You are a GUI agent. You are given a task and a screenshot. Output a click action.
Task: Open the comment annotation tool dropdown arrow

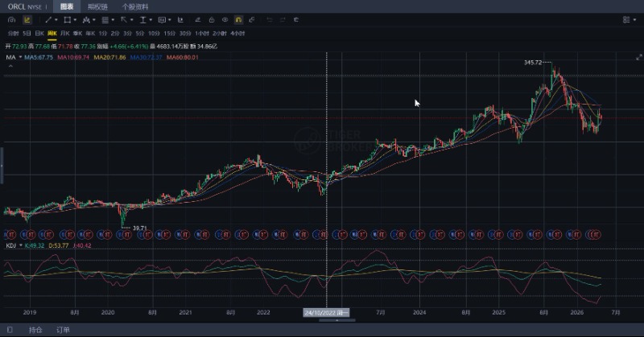[170, 19]
